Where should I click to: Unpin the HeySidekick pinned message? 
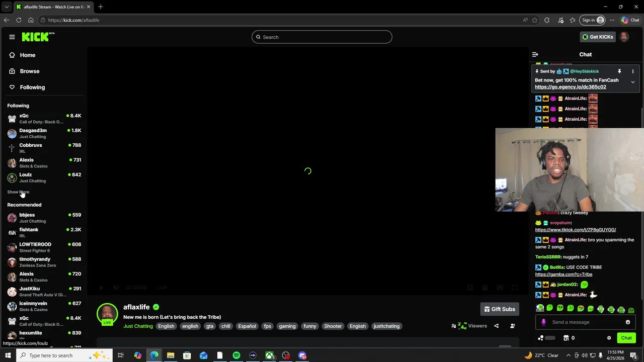click(619, 71)
